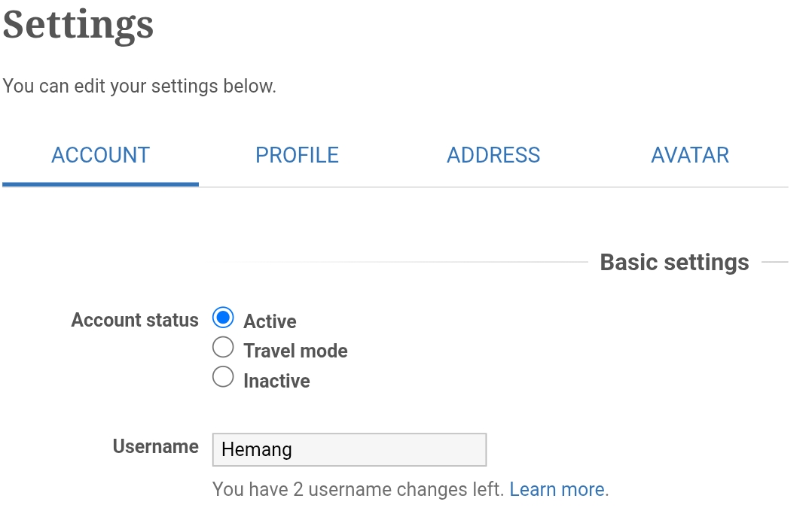
Task: Go to the ADDRESS tab
Action: (493, 155)
